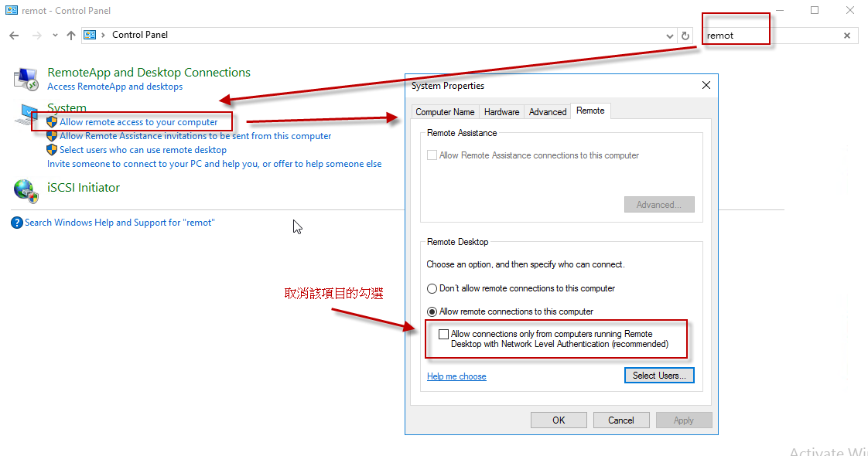Click the Up arrow navigation button
Image resolution: width=868 pixels, height=456 pixels.
71,36
